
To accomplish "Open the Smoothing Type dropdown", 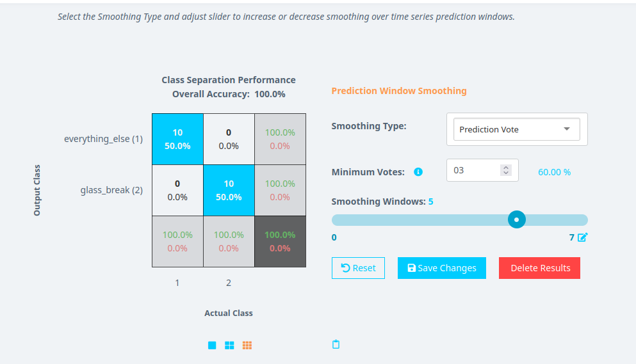I will pyautogui.click(x=516, y=129).
